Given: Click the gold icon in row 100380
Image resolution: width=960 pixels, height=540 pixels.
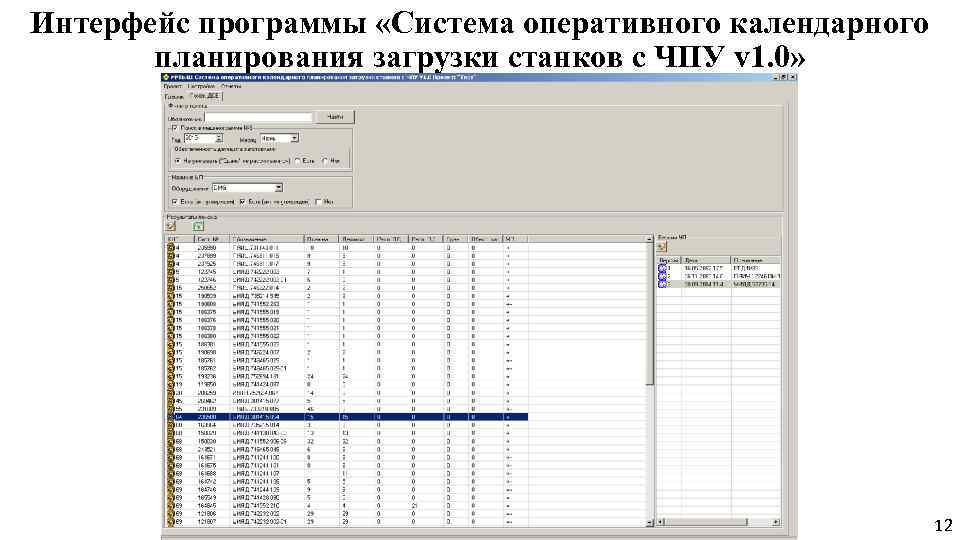Looking at the screenshot, I should tap(171, 336).
